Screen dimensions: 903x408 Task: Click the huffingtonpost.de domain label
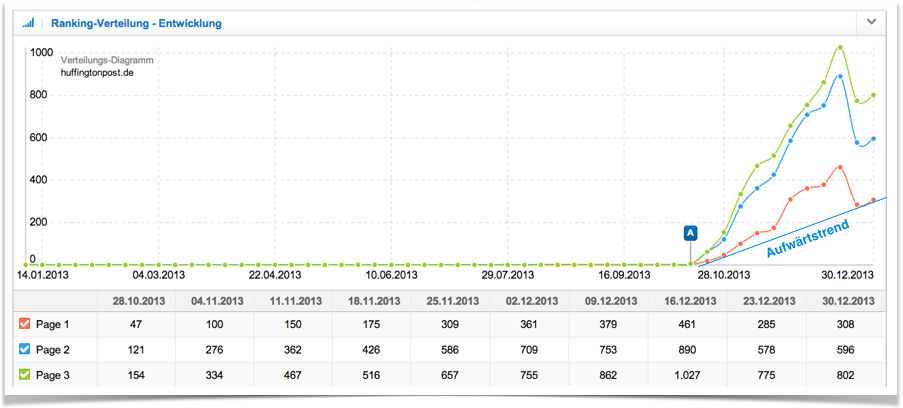point(94,72)
